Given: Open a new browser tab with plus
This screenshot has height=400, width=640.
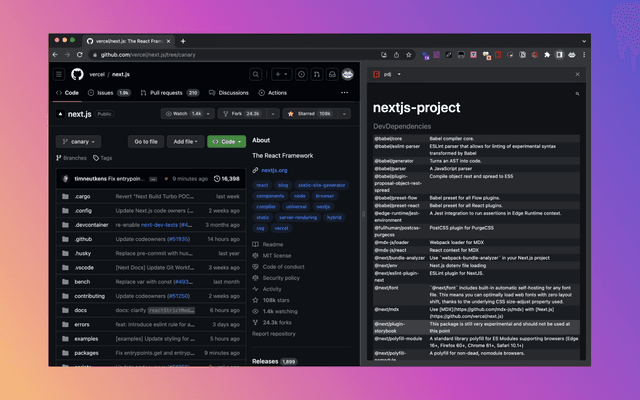Looking at the screenshot, I should (183, 41).
